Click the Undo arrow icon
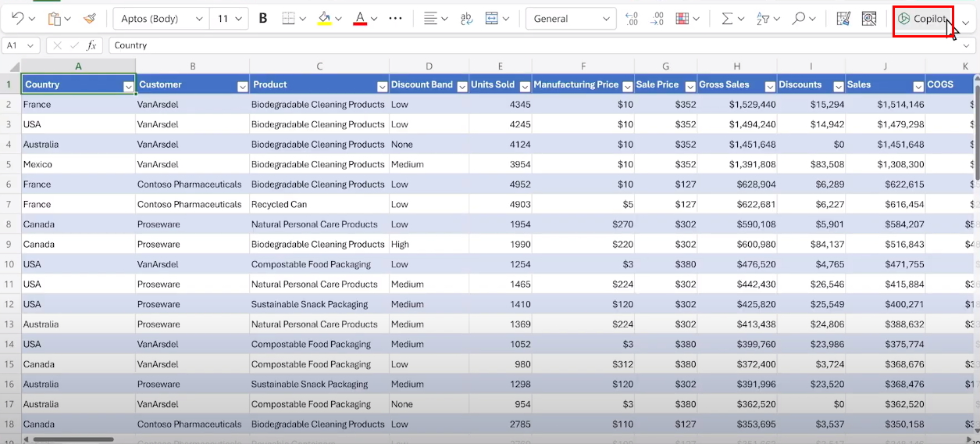The height and width of the screenshot is (444, 980). pyautogui.click(x=17, y=18)
